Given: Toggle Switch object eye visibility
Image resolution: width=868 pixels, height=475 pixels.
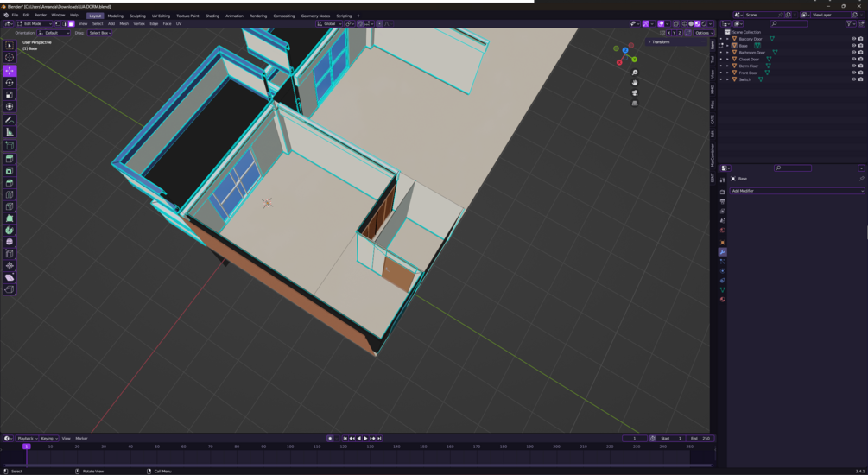Looking at the screenshot, I should pyautogui.click(x=853, y=79).
